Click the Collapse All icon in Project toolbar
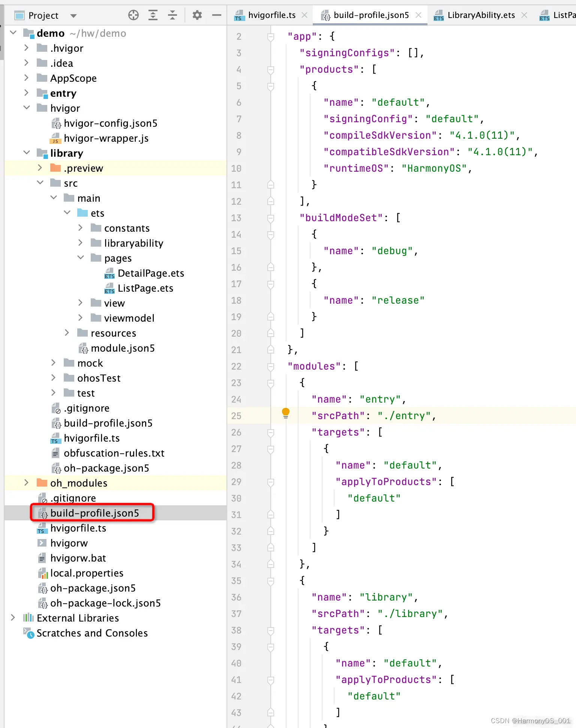 tap(172, 15)
